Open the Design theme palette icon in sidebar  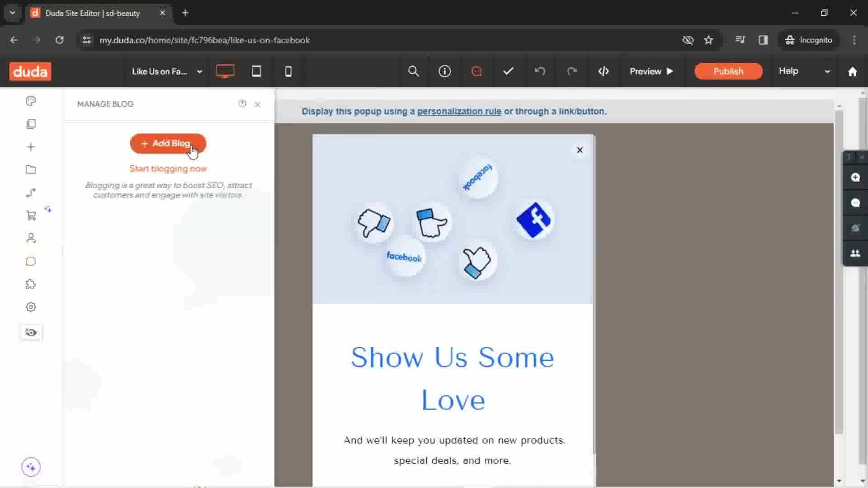(x=31, y=101)
